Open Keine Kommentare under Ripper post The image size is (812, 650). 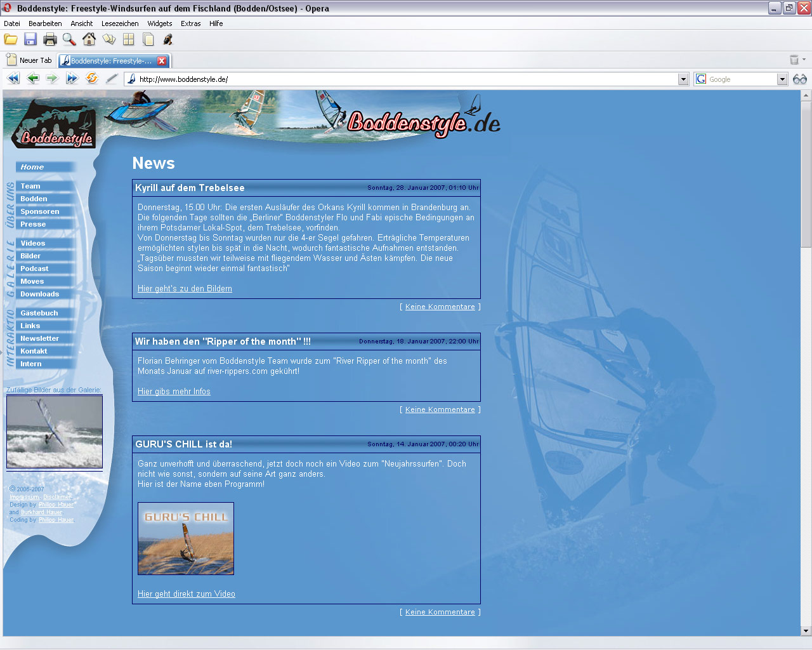point(440,409)
